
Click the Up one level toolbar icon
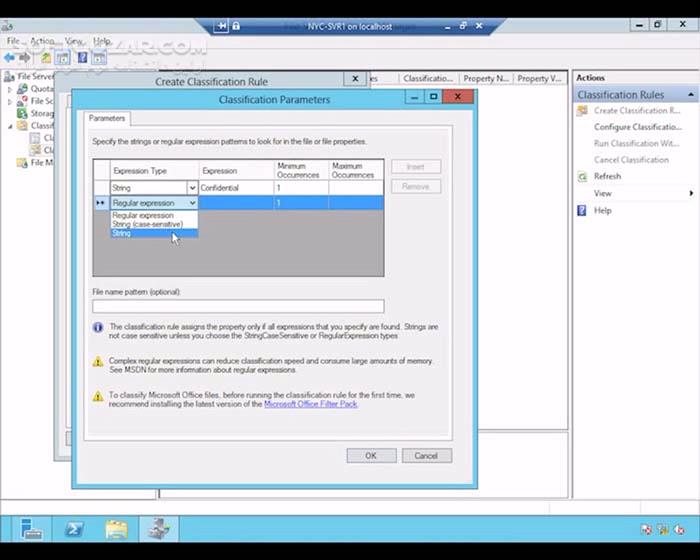click(x=46, y=58)
